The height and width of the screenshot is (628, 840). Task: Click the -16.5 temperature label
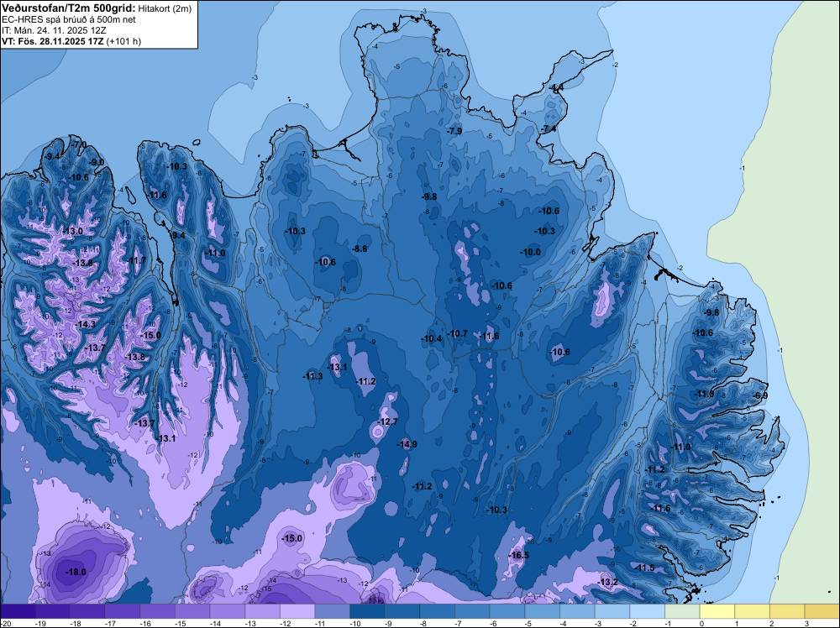[x=518, y=555]
